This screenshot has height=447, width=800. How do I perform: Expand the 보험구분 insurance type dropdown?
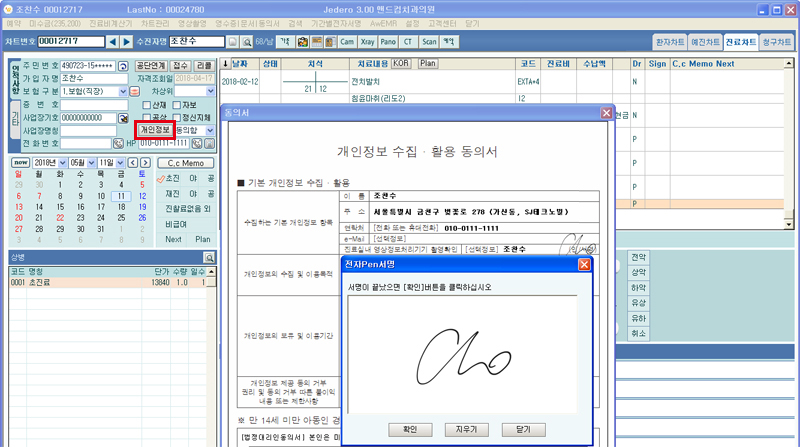(123, 91)
